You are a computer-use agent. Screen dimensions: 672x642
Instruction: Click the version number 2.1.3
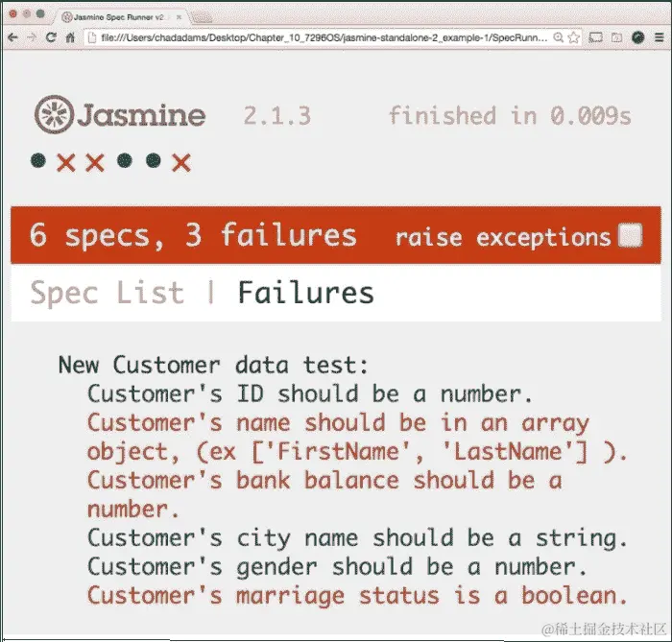click(277, 116)
